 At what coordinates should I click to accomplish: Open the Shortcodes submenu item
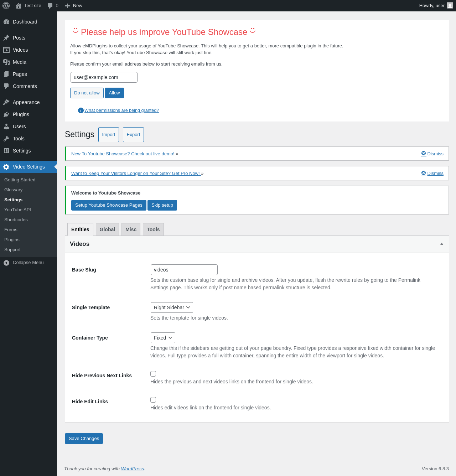(x=16, y=220)
